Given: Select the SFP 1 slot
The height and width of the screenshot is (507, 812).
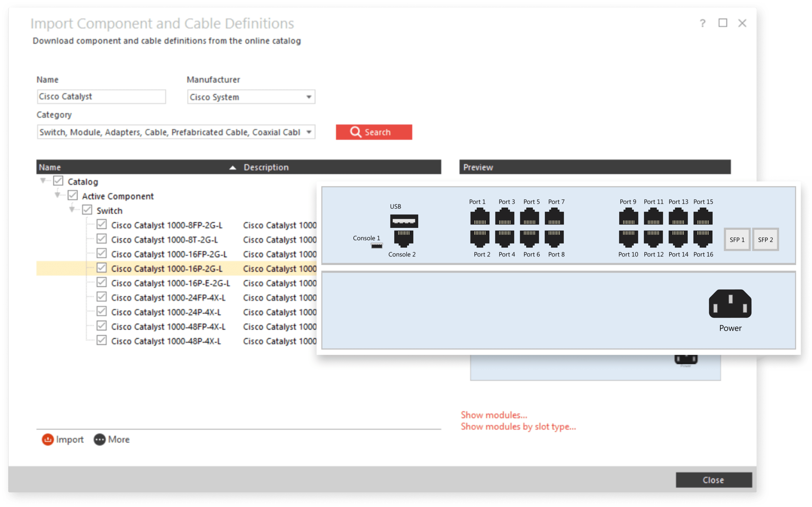Looking at the screenshot, I should 737,239.
